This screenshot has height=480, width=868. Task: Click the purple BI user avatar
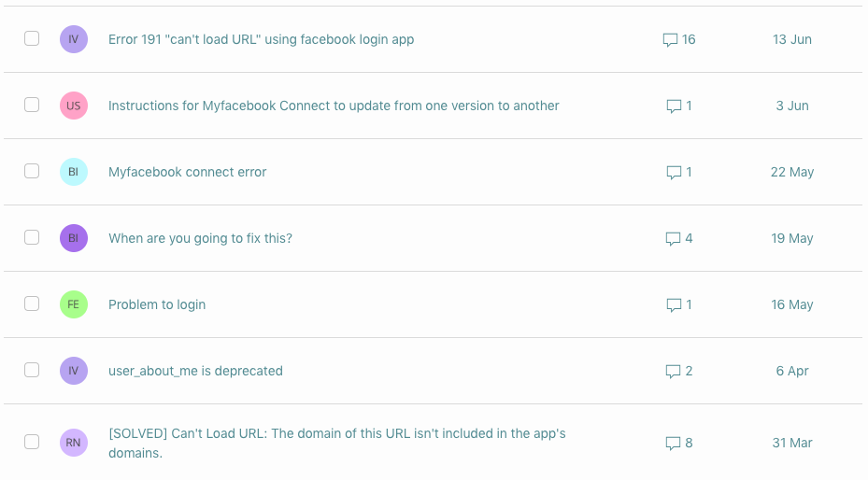(x=74, y=238)
